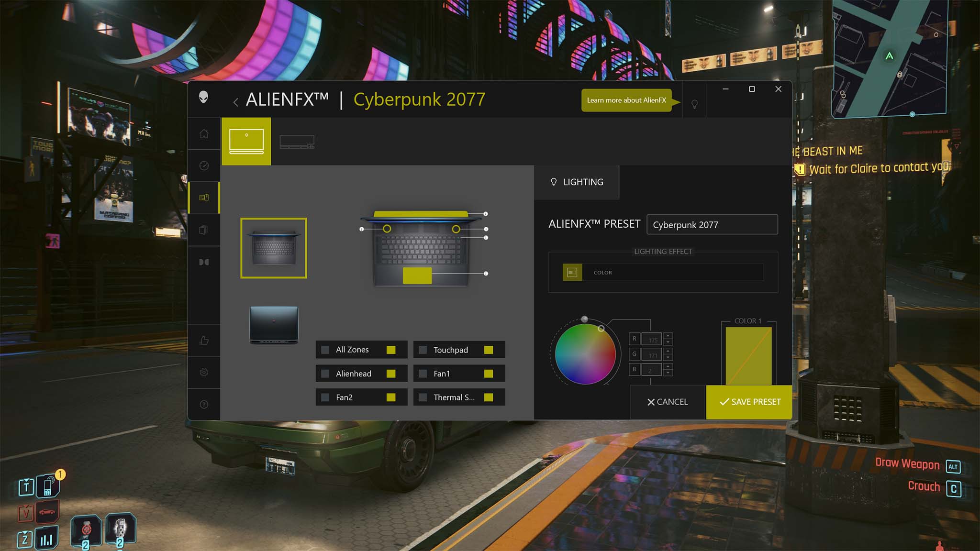The width and height of the screenshot is (980, 551).
Task: Increase the R value with up arrow
Action: 668,335
